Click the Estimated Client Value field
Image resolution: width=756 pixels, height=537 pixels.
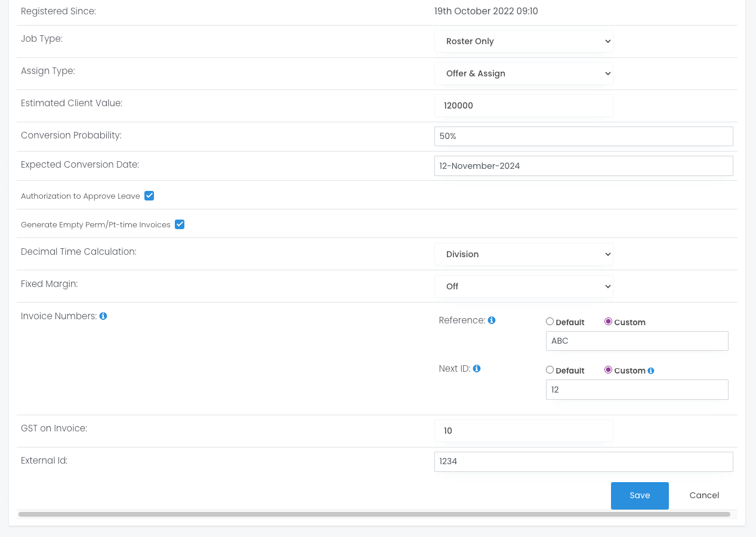[x=523, y=106]
